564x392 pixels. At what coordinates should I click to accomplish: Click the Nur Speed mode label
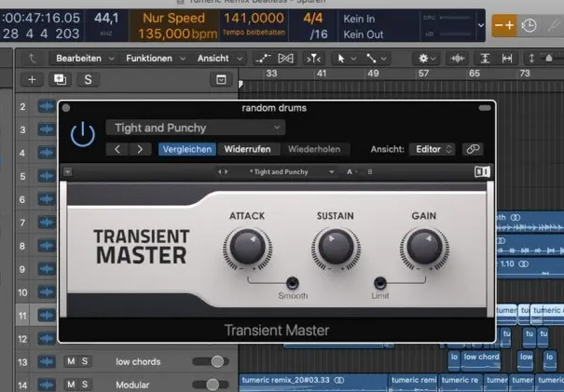point(173,18)
